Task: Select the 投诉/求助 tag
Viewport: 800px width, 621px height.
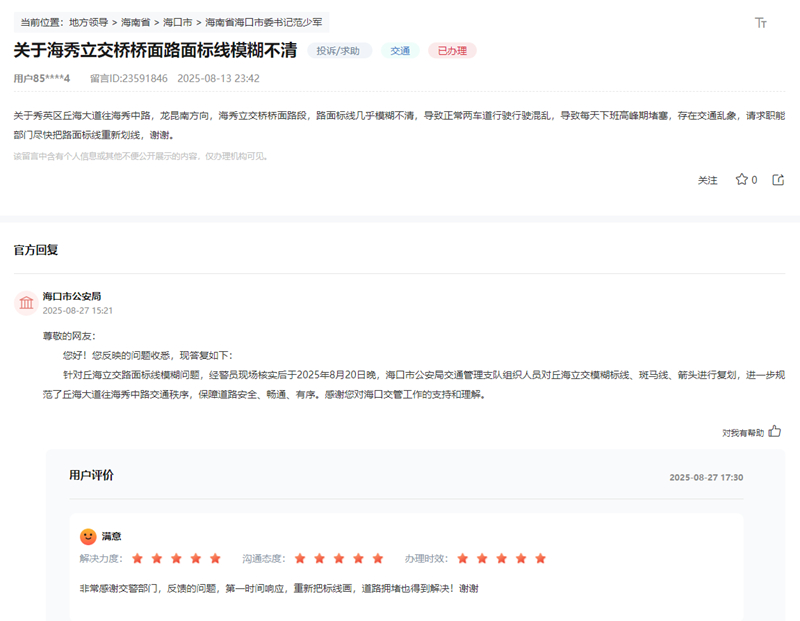Action: tap(338, 51)
